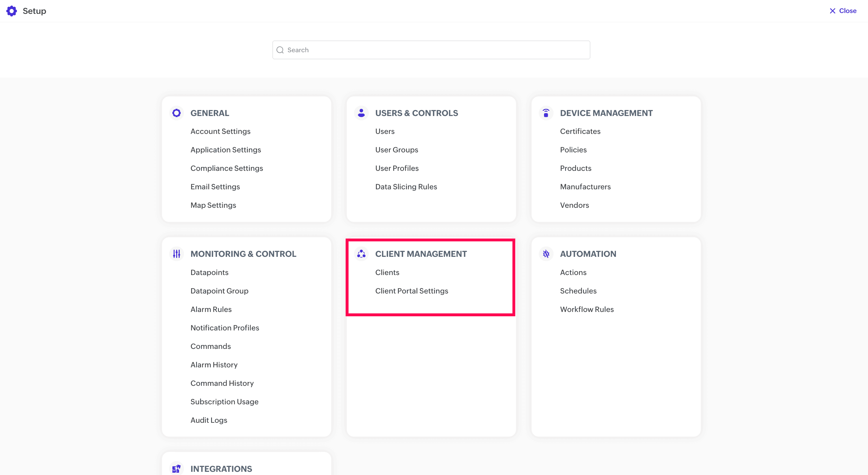Open Client Portal Settings

click(411, 291)
